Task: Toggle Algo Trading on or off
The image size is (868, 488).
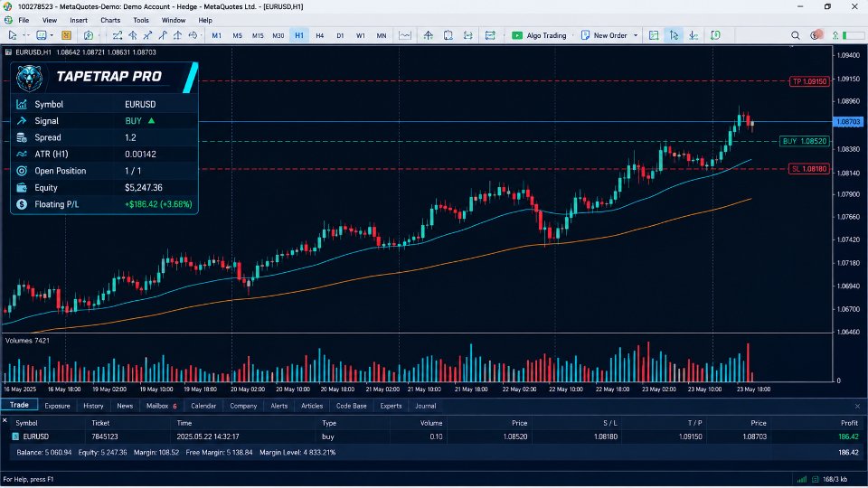Action: [x=539, y=35]
